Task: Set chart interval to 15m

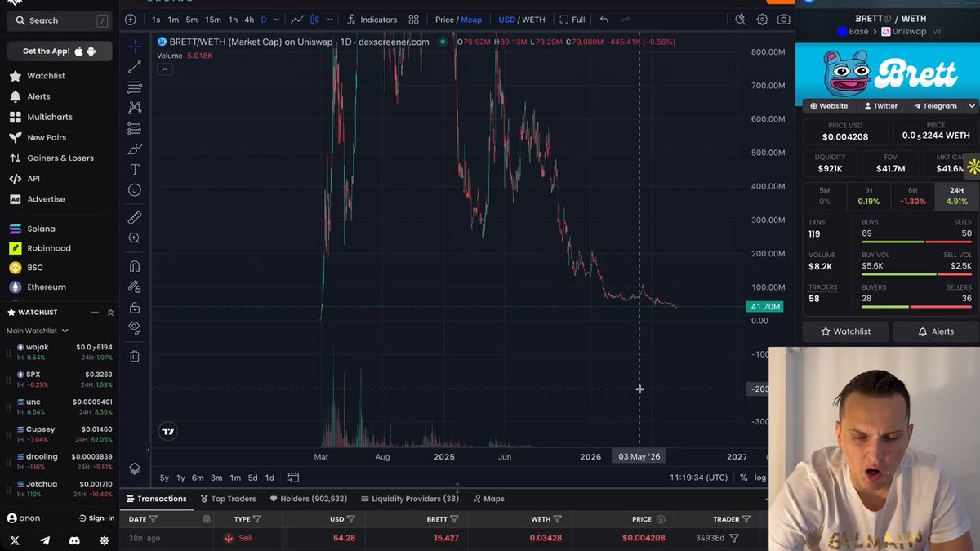Action: 213,20
